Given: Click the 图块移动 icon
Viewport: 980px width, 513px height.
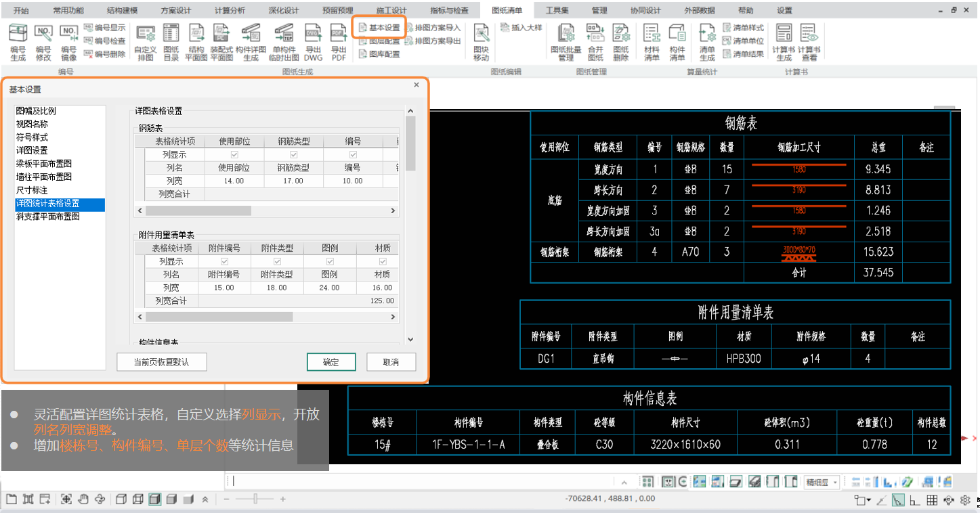Looking at the screenshot, I should coord(481,42).
